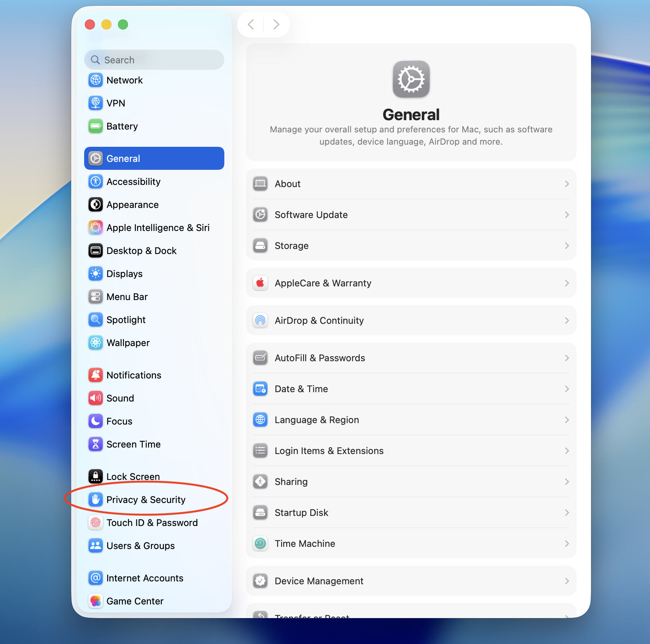
Task: Open Screen Time label in sidebar
Action: [x=133, y=444]
